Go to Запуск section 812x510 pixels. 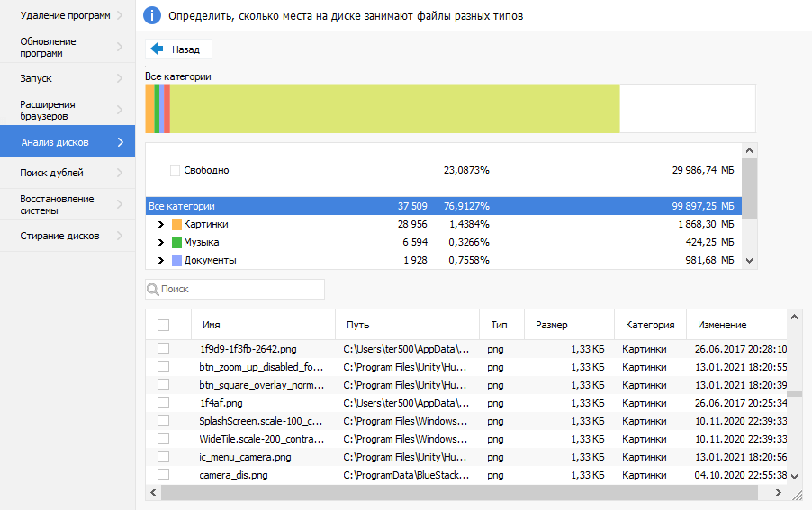pyautogui.click(x=68, y=78)
